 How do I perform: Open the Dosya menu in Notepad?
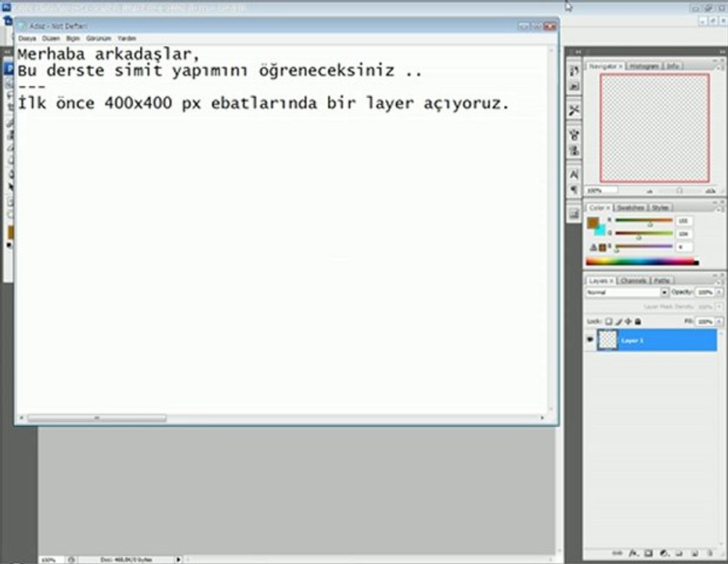(27, 38)
